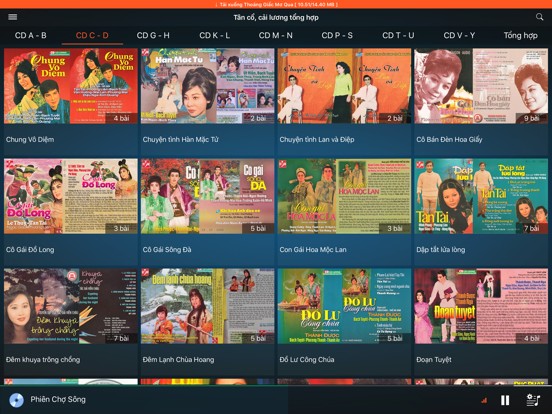Image resolution: width=552 pixels, height=414 pixels.
Task: Open the CD P - S tab
Action: [x=337, y=36]
